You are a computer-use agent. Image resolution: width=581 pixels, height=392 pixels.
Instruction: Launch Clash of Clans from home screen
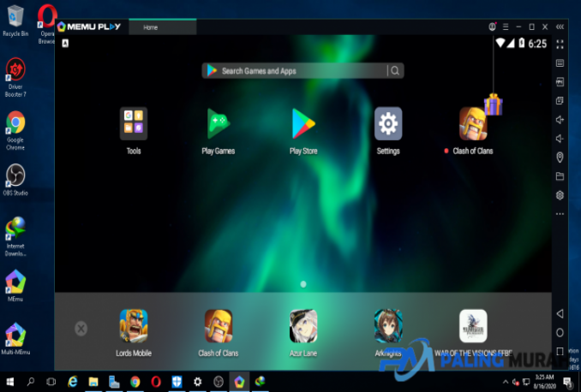473,124
